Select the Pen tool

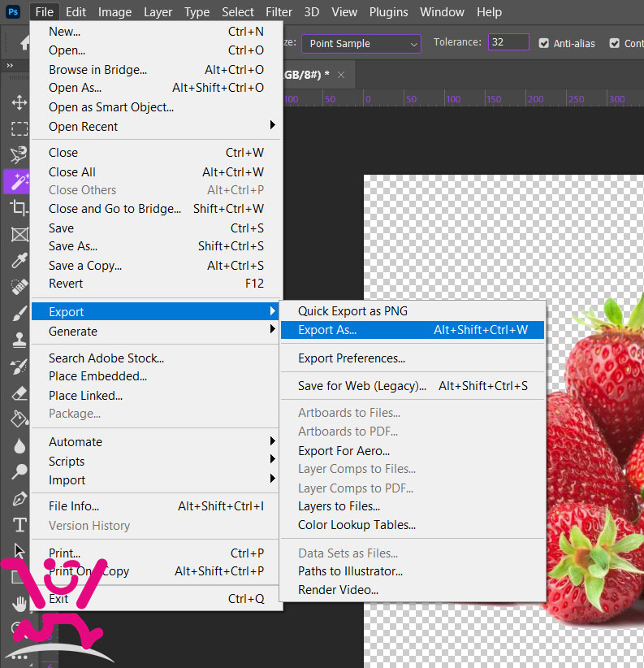[19, 498]
